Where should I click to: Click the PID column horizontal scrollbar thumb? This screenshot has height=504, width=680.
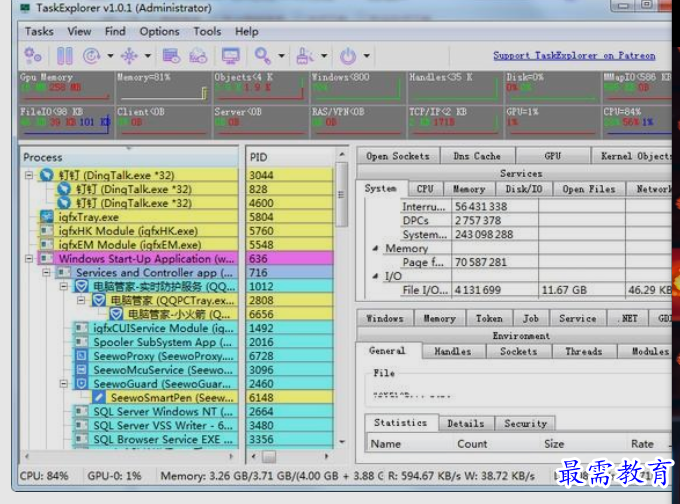coord(269,456)
